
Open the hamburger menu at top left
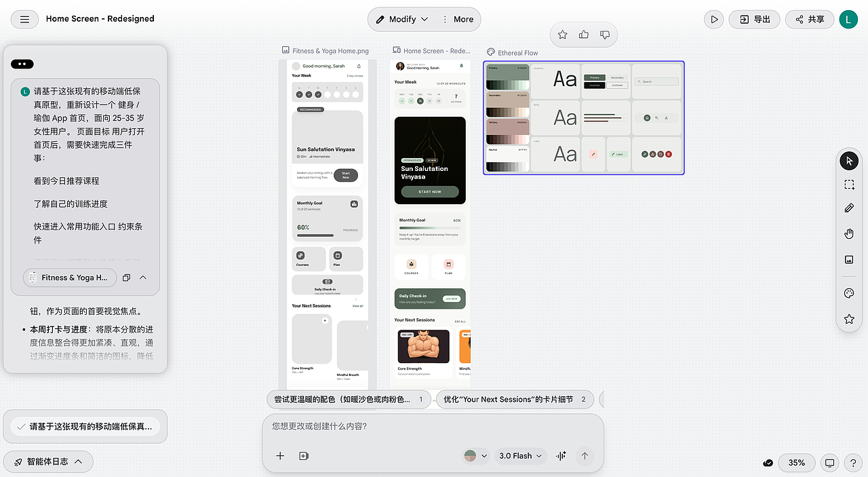[x=24, y=19]
